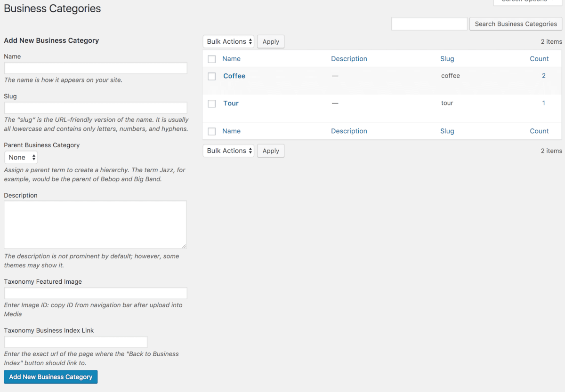
Task: Toggle select-all checkbox in table header
Action: 212,59
